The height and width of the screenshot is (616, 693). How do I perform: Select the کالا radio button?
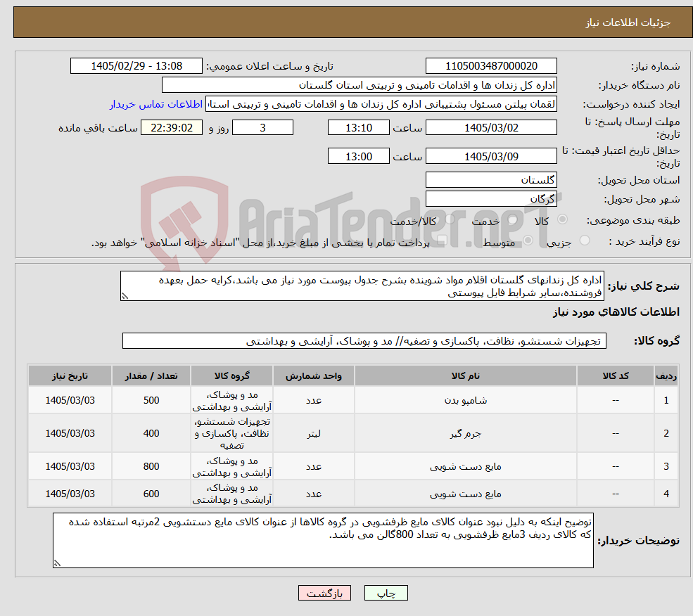coord(563,219)
